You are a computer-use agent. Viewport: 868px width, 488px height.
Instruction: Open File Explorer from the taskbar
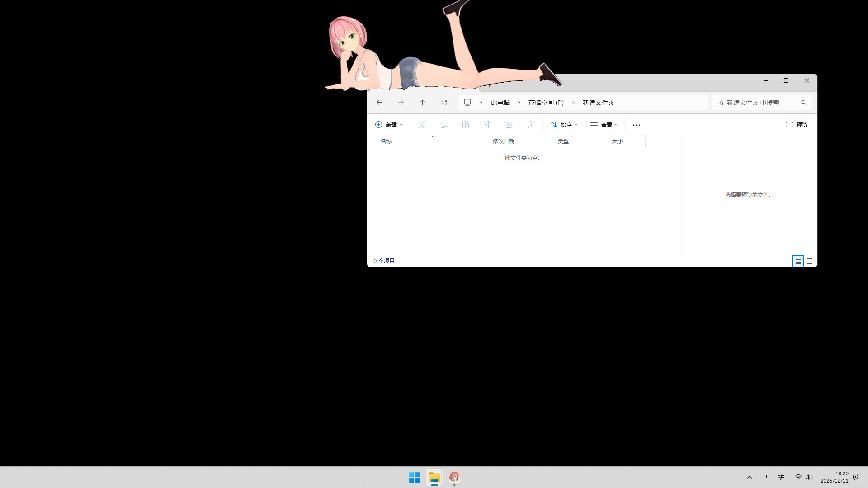click(434, 477)
